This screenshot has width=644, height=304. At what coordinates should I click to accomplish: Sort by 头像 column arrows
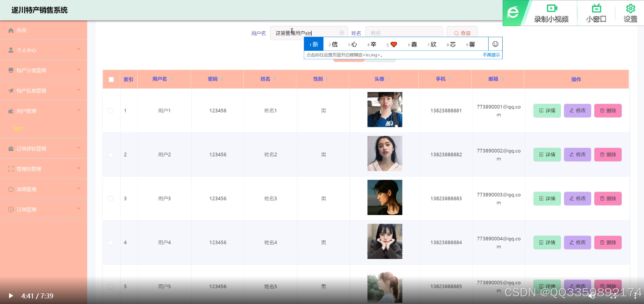pyautogui.click(x=389, y=79)
